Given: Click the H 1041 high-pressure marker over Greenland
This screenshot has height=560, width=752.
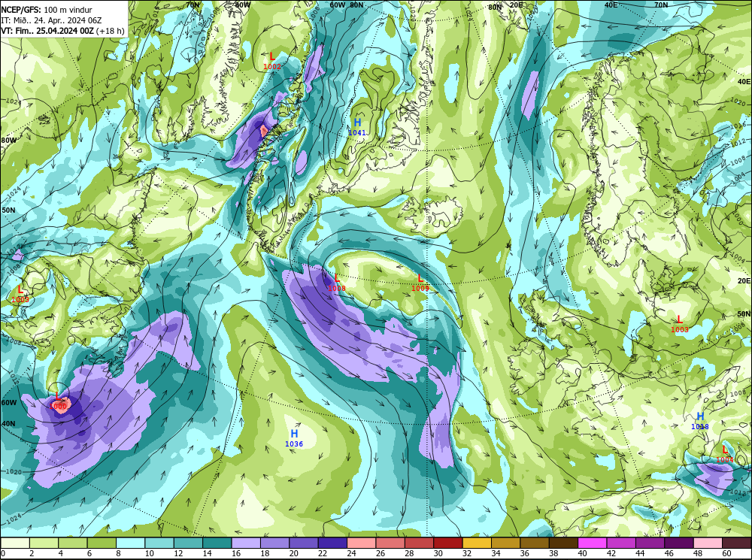Looking at the screenshot, I should coord(357,126).
